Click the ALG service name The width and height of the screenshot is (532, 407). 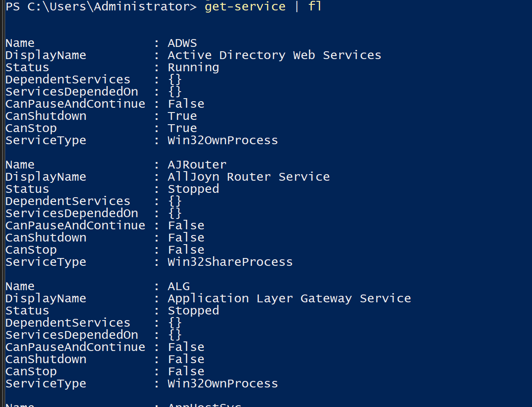[x=178, y=286]
